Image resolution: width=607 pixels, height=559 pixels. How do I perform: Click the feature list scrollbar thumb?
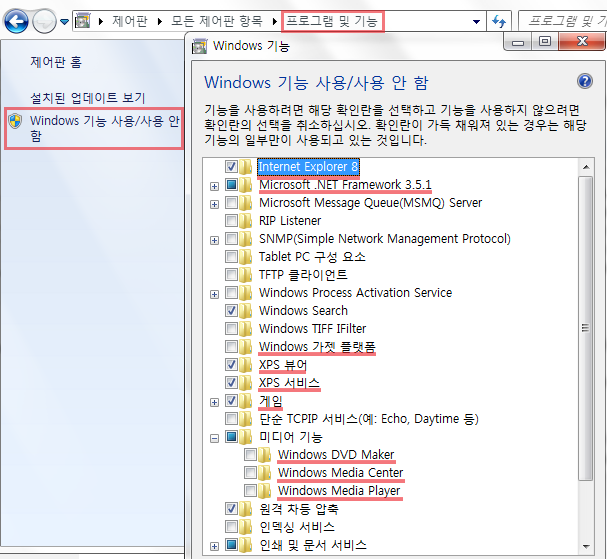(x=586, y=328)
